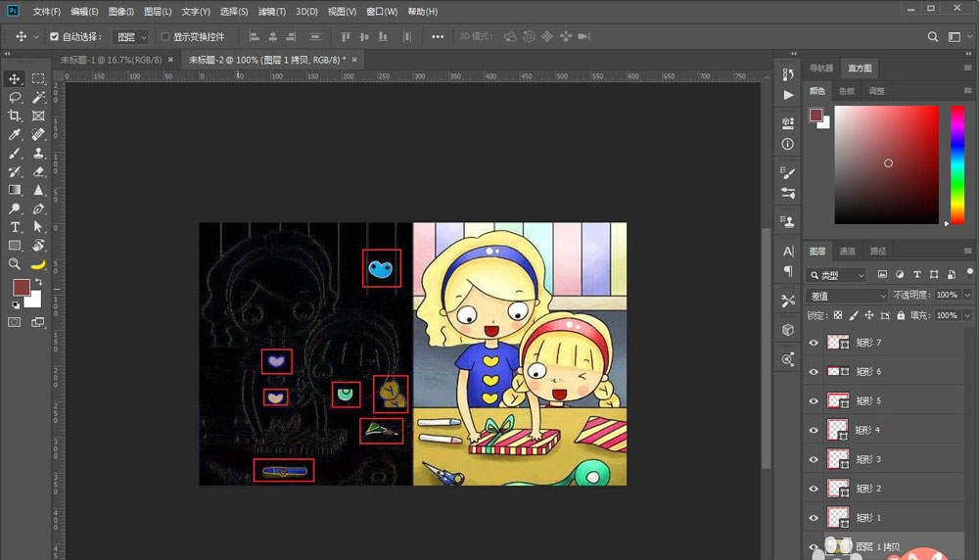Select the Path Selection tool
Screen dimensions: 979x560
coord(38,227)
